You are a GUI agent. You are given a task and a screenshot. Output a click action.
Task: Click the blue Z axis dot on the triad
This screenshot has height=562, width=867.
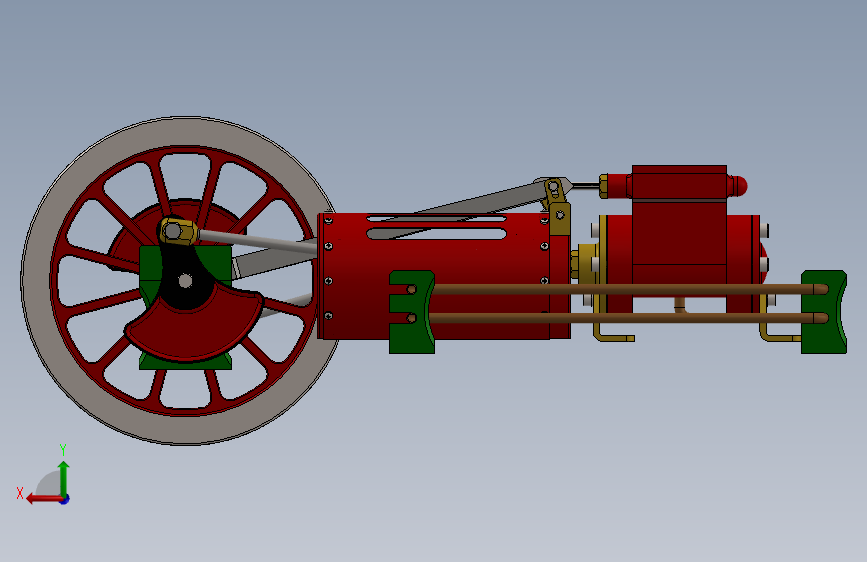coord(65,499)
